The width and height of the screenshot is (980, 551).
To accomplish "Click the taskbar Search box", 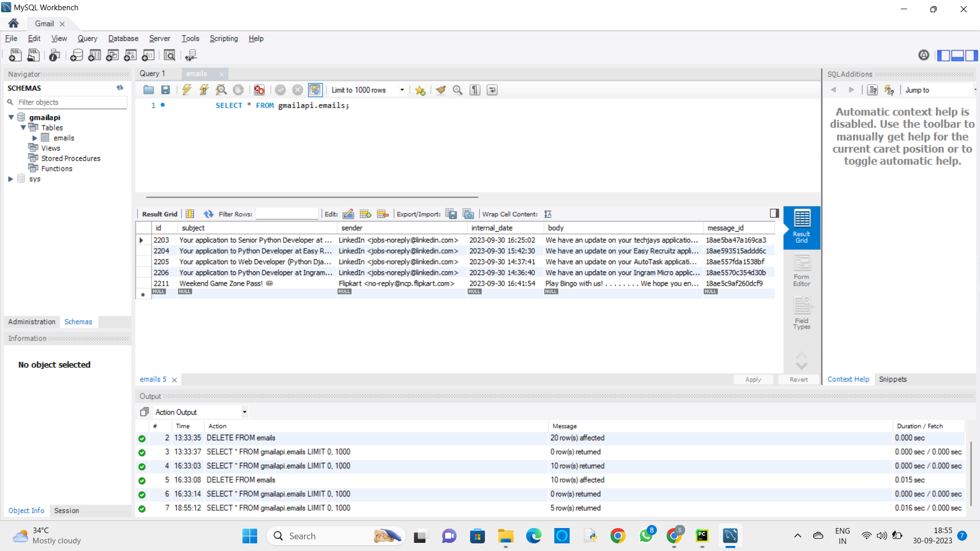I will click(336, 536).
